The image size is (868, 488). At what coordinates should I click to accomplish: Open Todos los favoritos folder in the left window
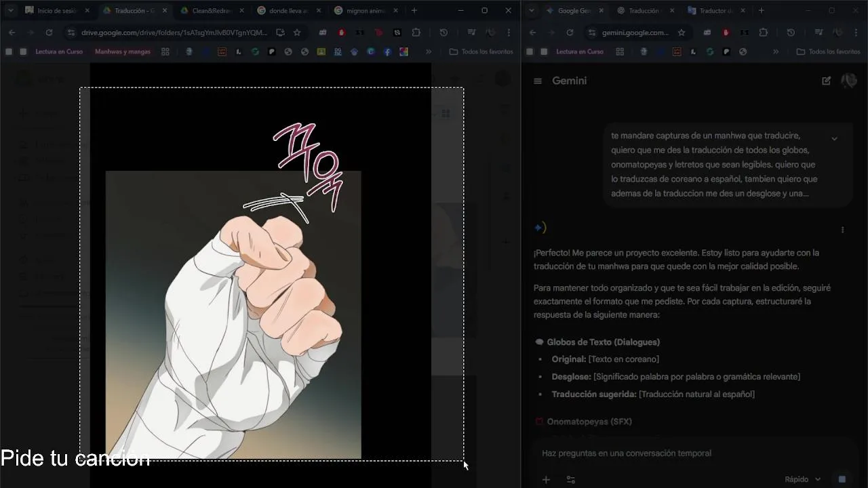pos(481,52)
